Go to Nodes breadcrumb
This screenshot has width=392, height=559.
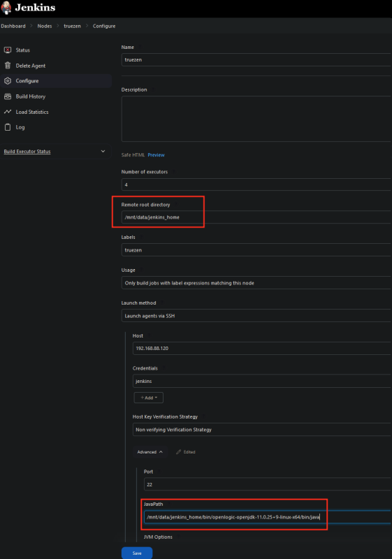pyautogui.click(x=45, y=26)
